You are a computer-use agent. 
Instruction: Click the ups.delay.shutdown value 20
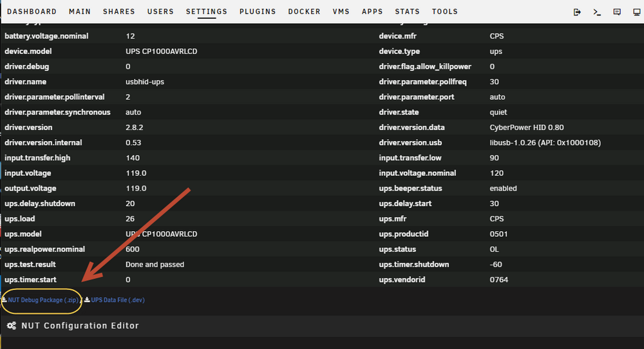click(x=130, y=203)
